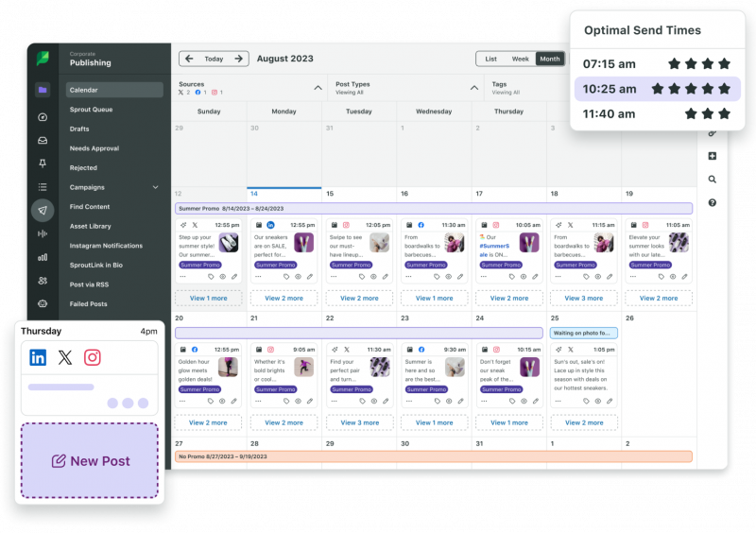The width and height of the screenshot is (756, 533).
Task: Select the 11:40 am send time row
Action: (x=657, y=113)
